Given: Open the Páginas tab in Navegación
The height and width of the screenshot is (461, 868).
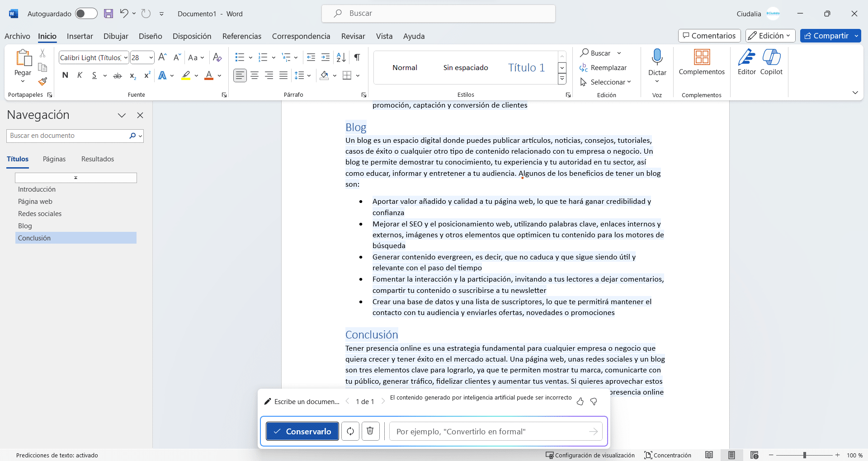Looking at the screenshot, I should pos(54,159).
